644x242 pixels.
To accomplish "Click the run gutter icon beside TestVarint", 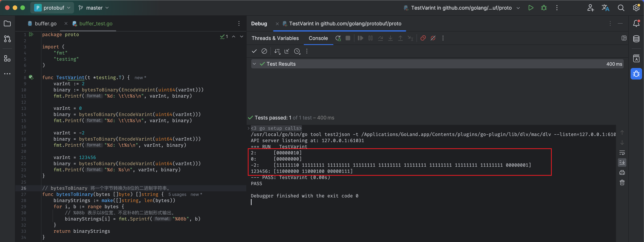I will (x=31, y=77).
